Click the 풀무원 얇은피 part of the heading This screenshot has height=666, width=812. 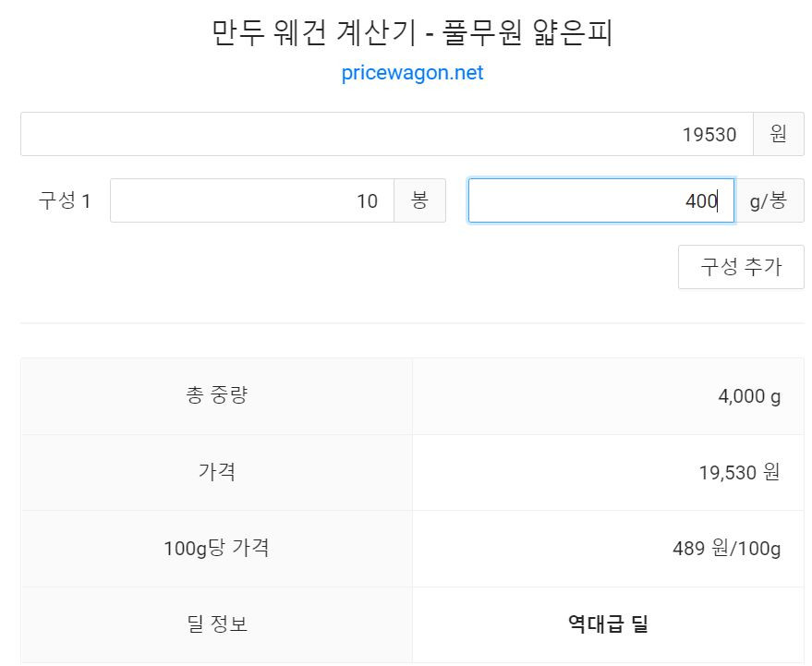(x=527, y=32)
